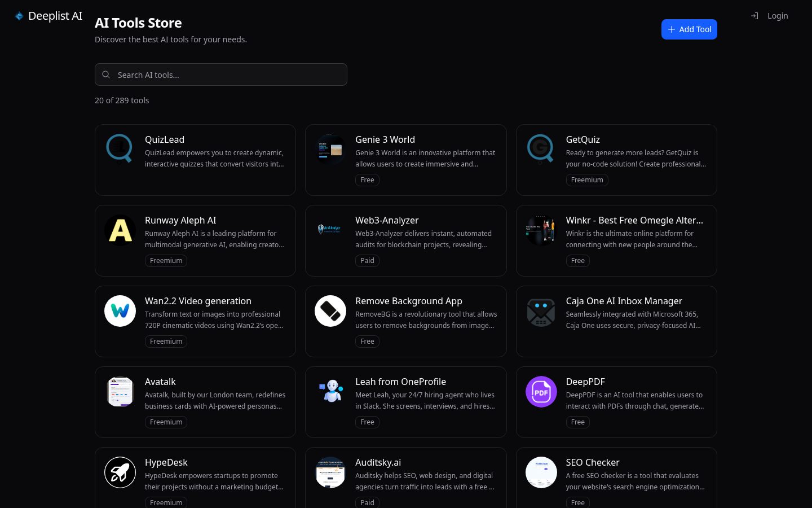Viewport: 812px width, 508px height.
Task: Click the Free tag on Remove Background App
Action: [367, 341]
